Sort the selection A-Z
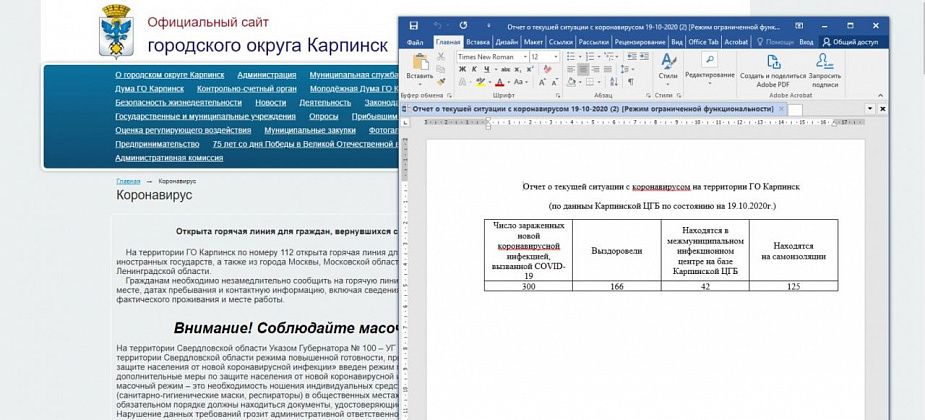Screen dimensions: 925x420 tap(614, 82)
